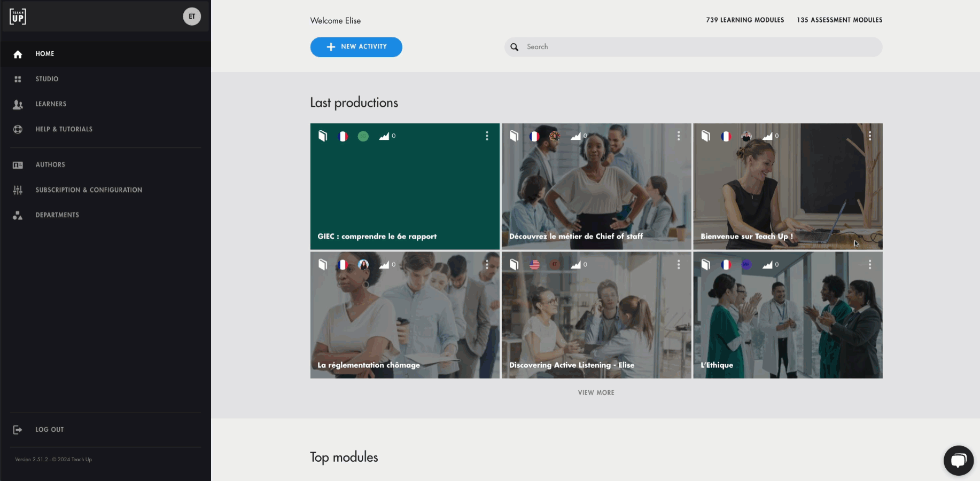Open Help & Tutorials via its lifebuoy icon

pos(18,129)
